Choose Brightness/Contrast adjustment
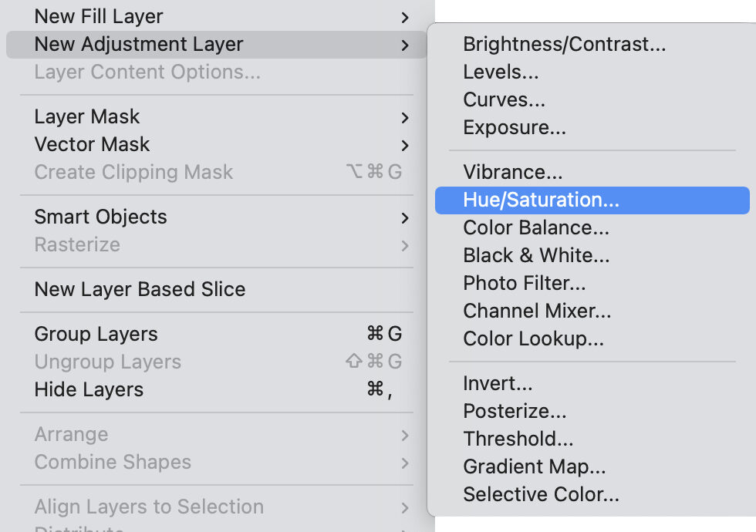 coord(564,45)
